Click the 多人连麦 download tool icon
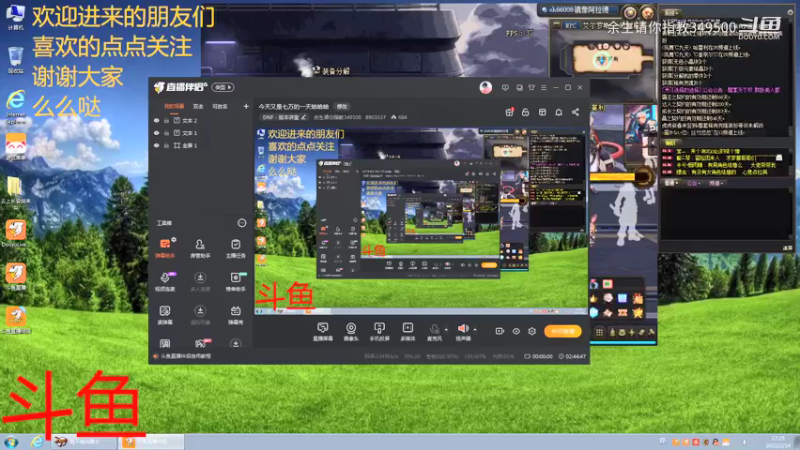The width and height of the screenshot is (800, 450). [200, 282]
